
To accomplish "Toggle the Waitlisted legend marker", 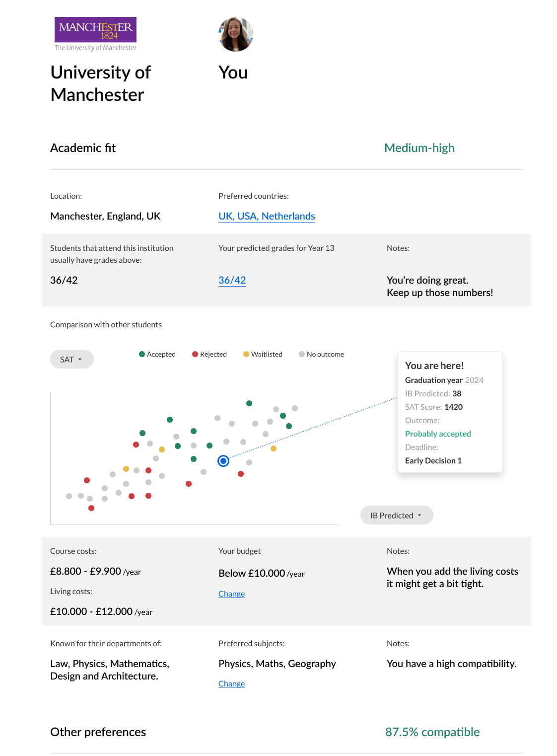I will pyautogui.click(x=246, y=354).
